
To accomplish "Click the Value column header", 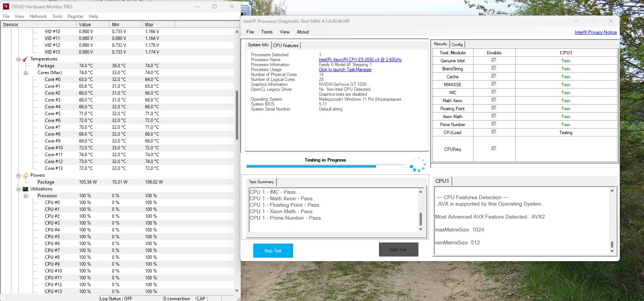I will (x=92, y=24).
